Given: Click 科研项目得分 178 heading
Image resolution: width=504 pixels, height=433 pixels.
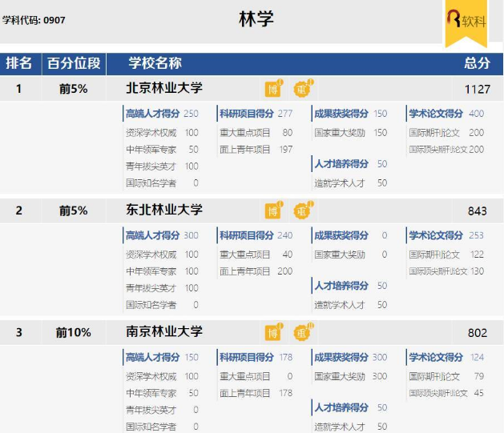Looking at the screenshot, I should coord(256,357).
